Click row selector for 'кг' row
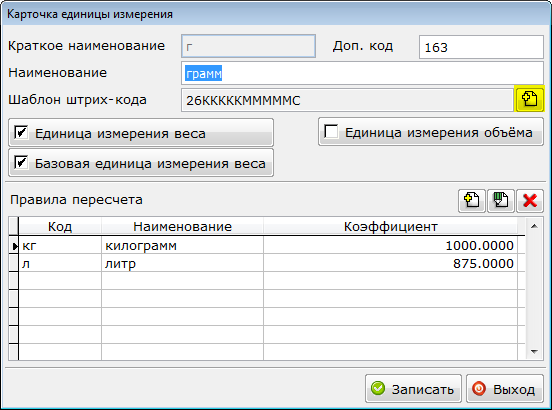The width and height of the screenshot is (552, 410). (x=13, y=245)
